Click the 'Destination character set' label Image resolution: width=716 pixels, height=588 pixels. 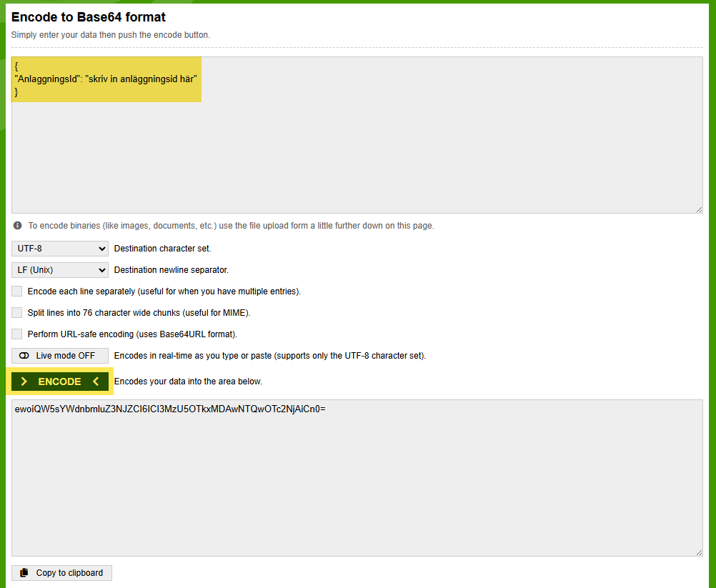pyautogui.click(x=162, y=249)
